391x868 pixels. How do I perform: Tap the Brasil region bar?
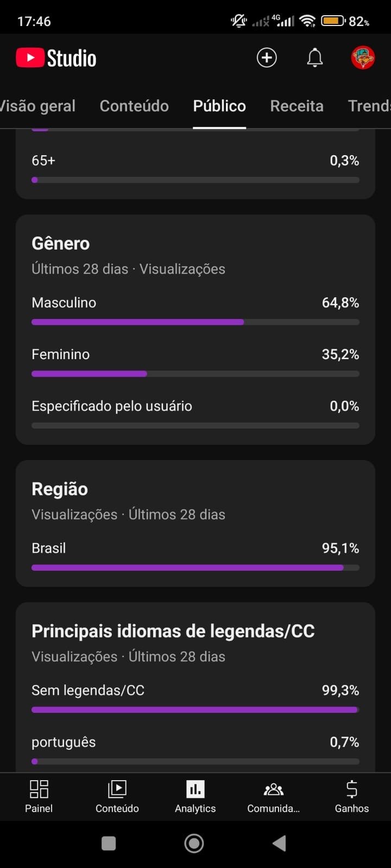tap(195, 567)
